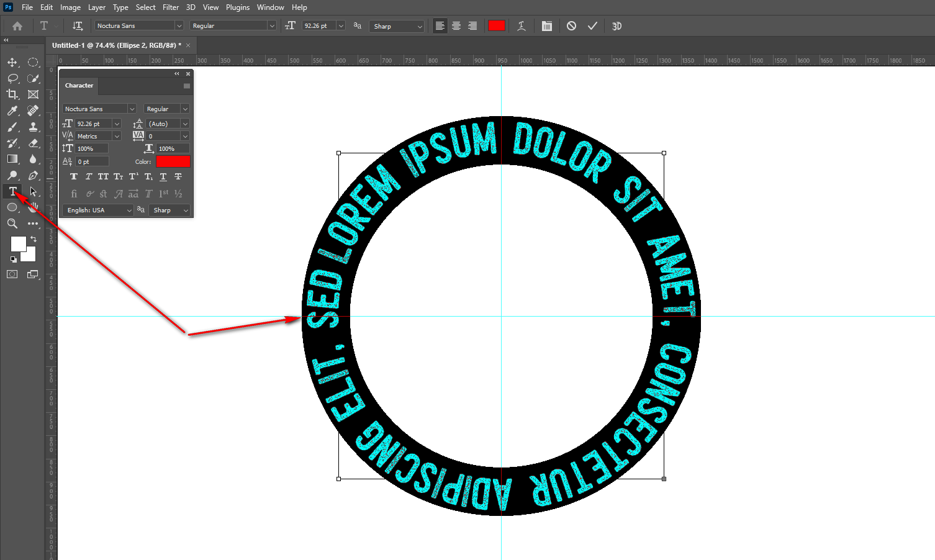The width and height of the screenshot is (935, 560).
Task: Select the Path Selection tool
Action: [x=34, y=191]
